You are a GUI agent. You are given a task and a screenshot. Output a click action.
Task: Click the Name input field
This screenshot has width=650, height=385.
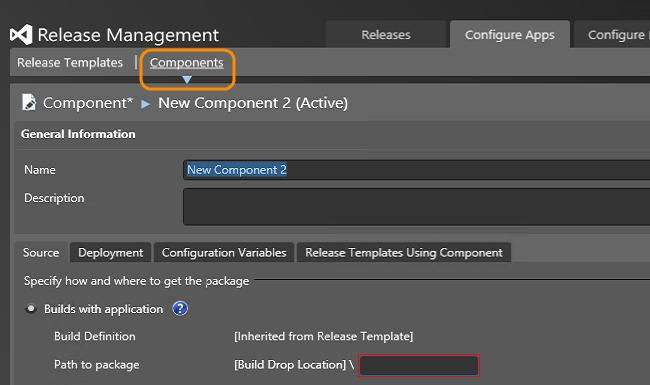(416, 170)
